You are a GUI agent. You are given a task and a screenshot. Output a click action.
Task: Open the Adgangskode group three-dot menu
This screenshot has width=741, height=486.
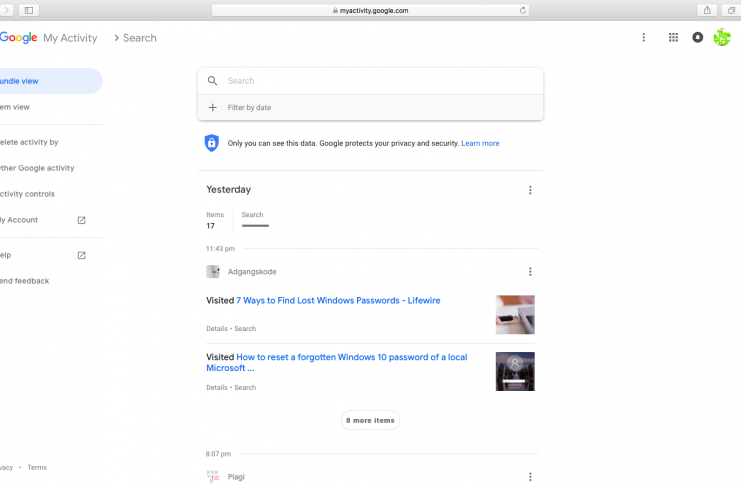[530, 272]
